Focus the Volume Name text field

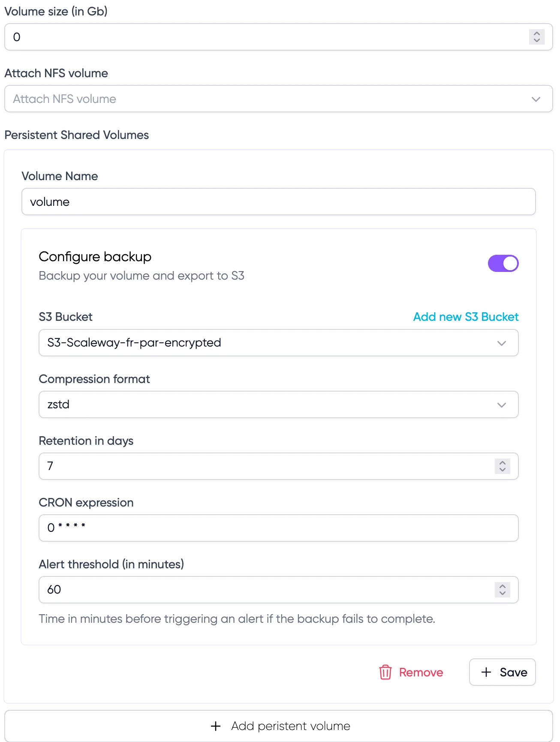[278, 202]
